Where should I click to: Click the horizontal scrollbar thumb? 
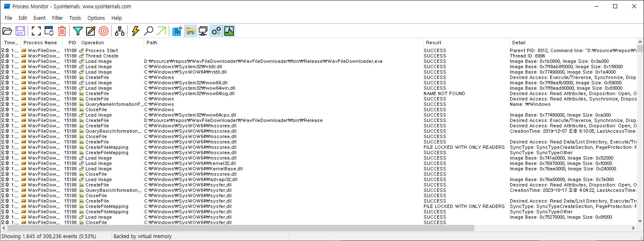click(241, 228)
